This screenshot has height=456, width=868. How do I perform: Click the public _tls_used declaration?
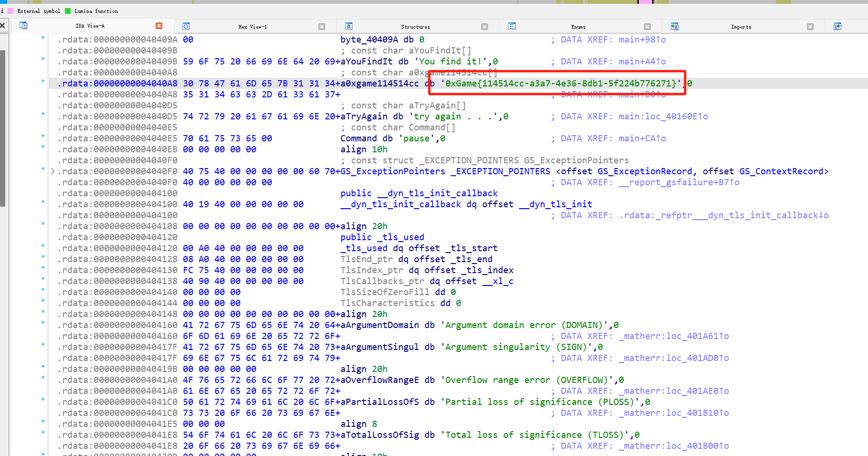click(x=382, y=237)
